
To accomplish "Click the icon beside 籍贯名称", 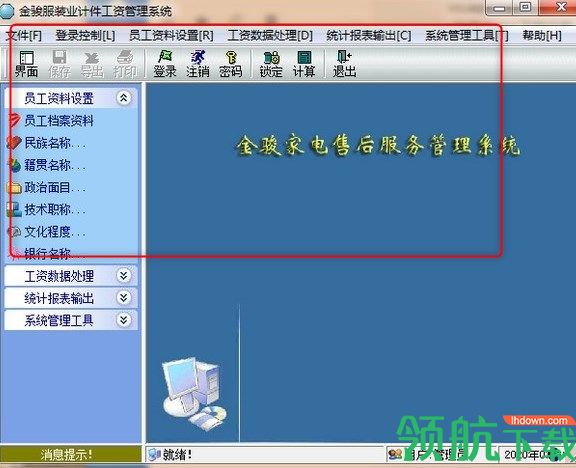I will point(14,165).
